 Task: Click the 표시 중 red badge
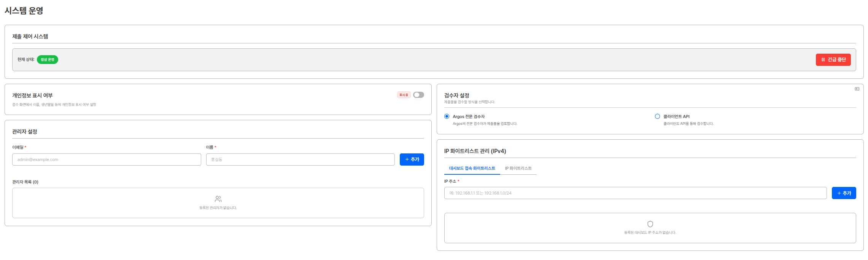(404, 95)
